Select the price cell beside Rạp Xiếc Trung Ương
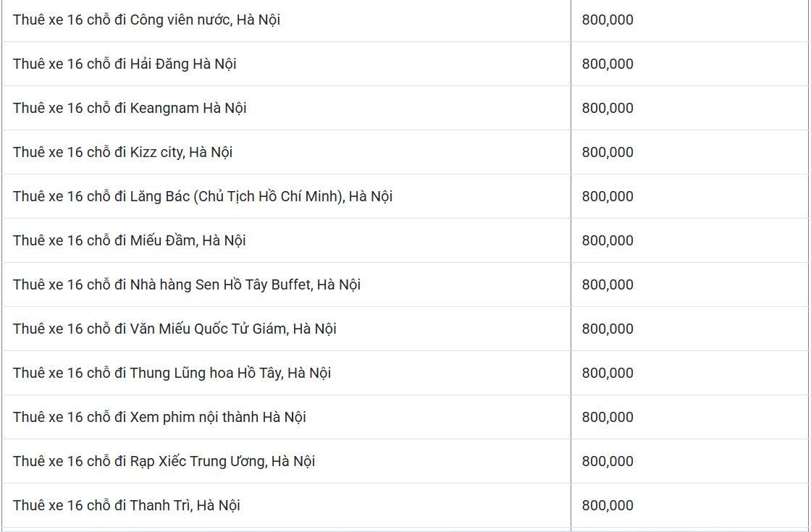The height and width of the screenshot is (532, 811). pos(608,461)
